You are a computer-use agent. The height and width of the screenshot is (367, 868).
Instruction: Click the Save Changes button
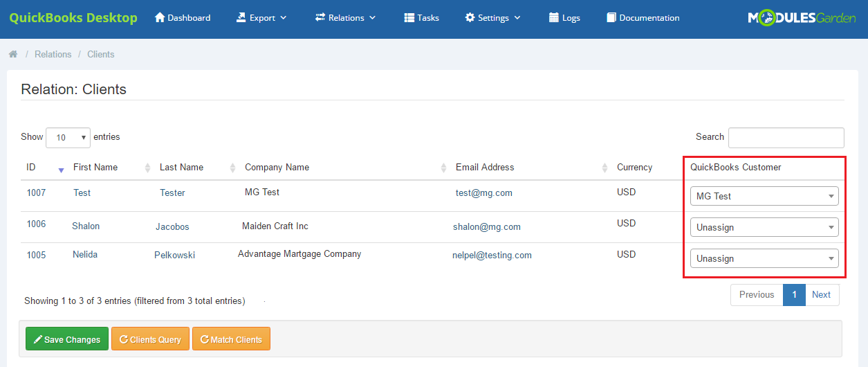pos(67,339)
